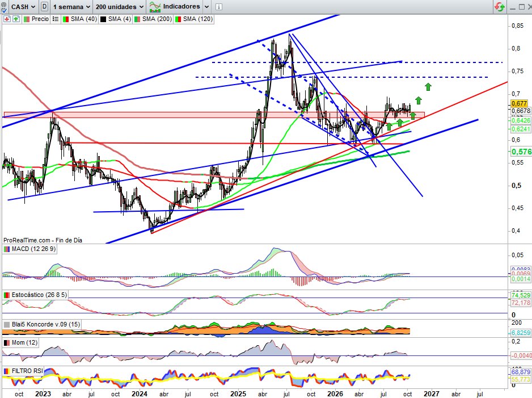Screen dimensions: 532x398
Task: Open the CASH ticker dropdown
Action: pos(22,7)
